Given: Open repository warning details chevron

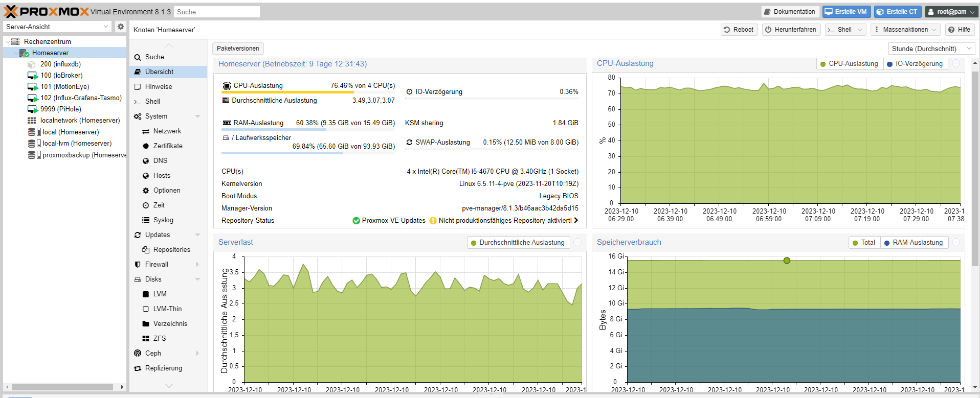Looking at the screenshot, I should [x=576, y=220].
